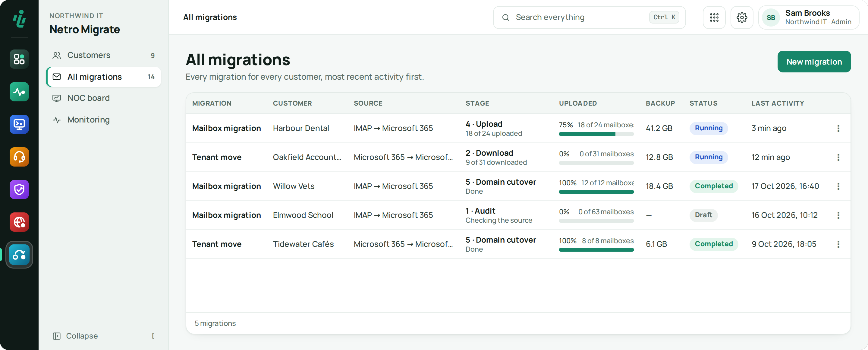The height and width of the screenshot is (350, 868).
Task: Open row menu for Elmwood School migration
Action: click(838, 215)
